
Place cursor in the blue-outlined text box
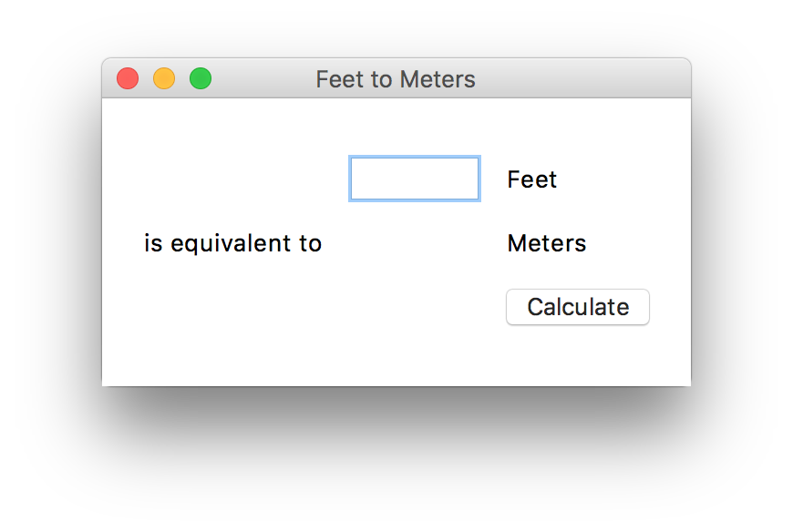click(x=415, y=179)
